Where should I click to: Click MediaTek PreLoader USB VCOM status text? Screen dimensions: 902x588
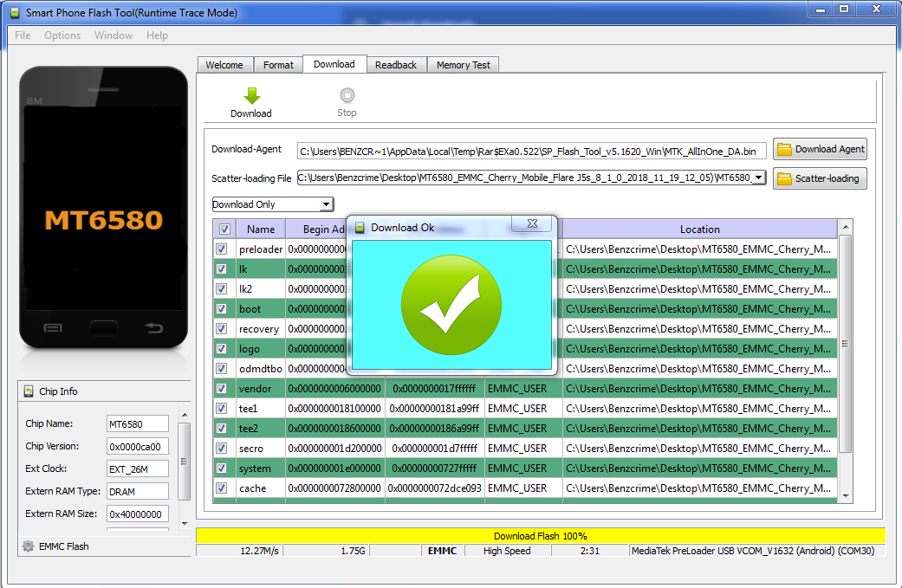[x=753, y=551]
